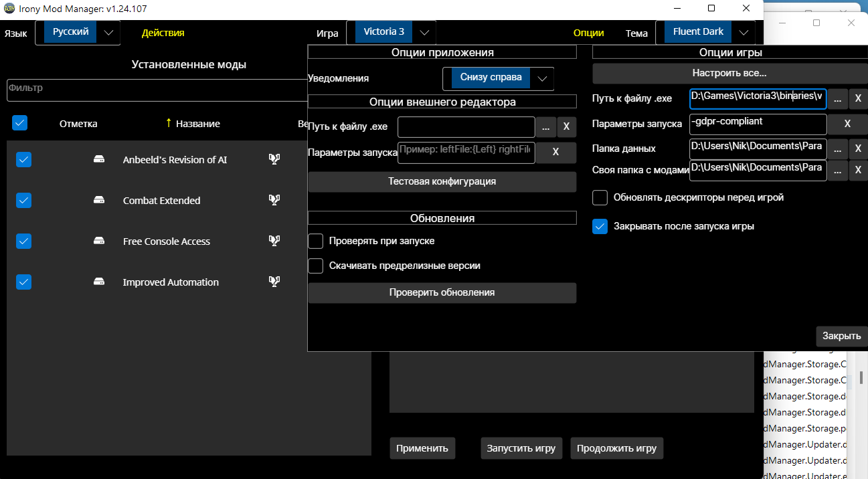Browse for Своя папка с модами

tap(838, 171)
